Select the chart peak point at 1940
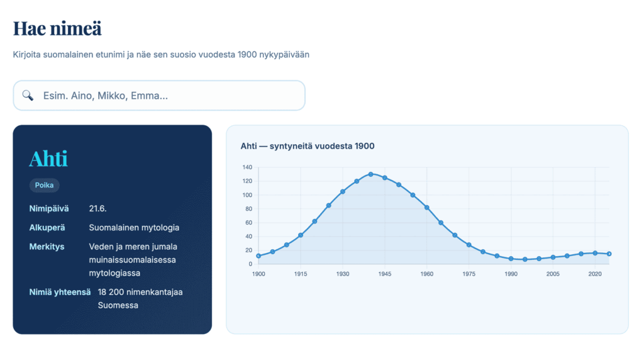Image resolution: width=644 pixels, height=353 pixels. (x=370, y=174)
